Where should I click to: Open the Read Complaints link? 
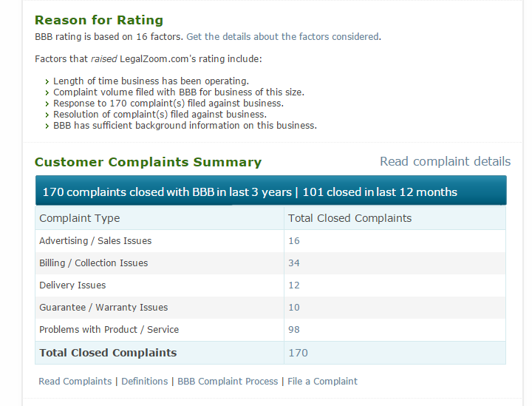[x=75, y=381]
